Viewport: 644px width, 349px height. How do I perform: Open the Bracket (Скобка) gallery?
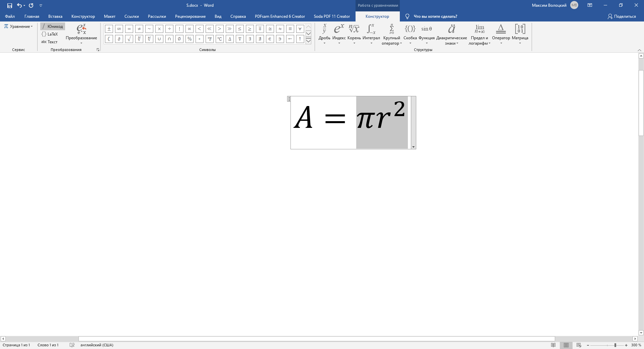pos(410,34)
